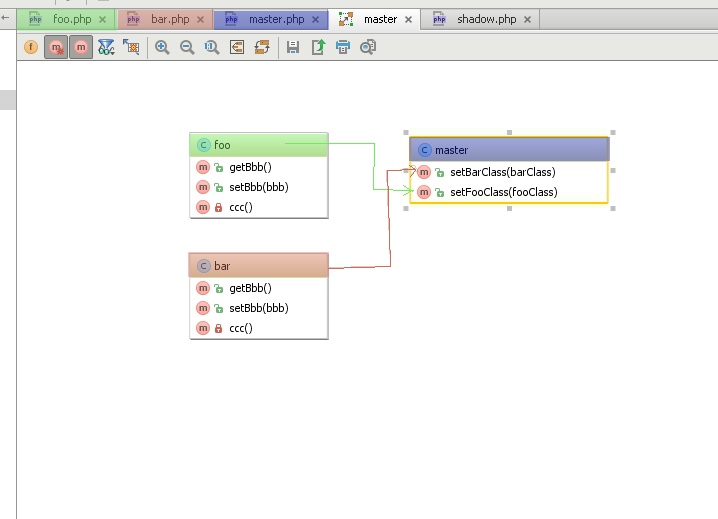Image resolution: width=718 pixels, height=519 pixels.
Task: Click bar's ccc() method icon
Action: [203, 328]
